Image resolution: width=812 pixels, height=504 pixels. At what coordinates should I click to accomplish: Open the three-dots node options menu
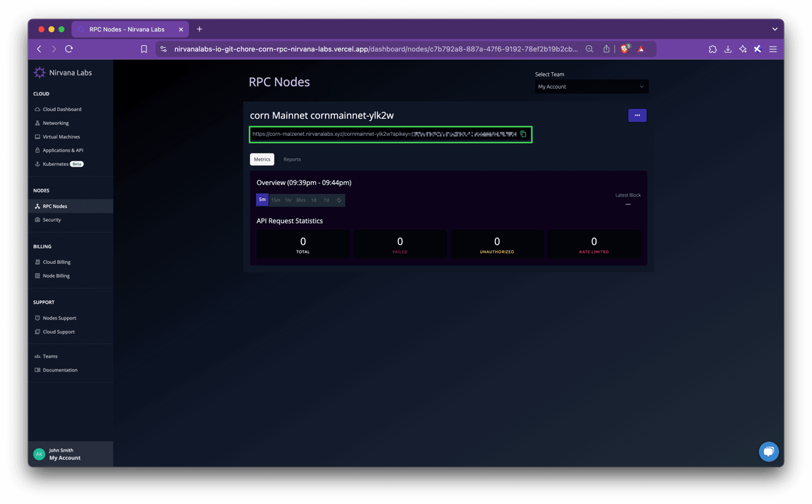[x=637, y=115]
